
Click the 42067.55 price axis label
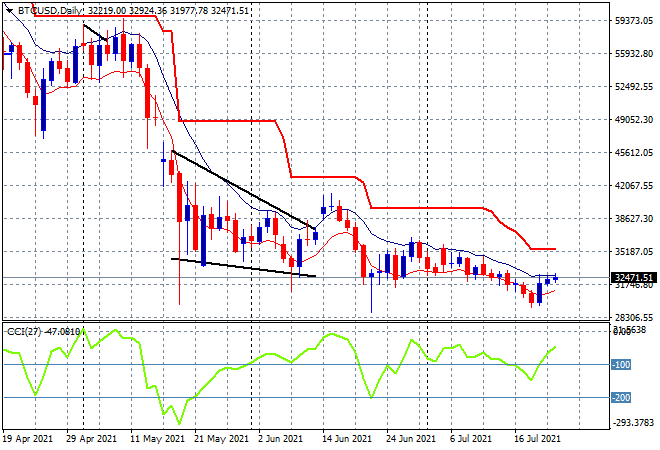(x=634, y=185)
